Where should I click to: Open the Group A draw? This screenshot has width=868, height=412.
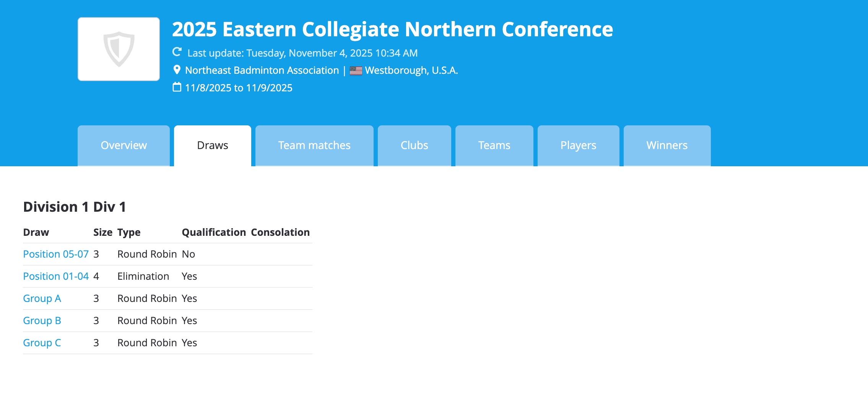42,298
